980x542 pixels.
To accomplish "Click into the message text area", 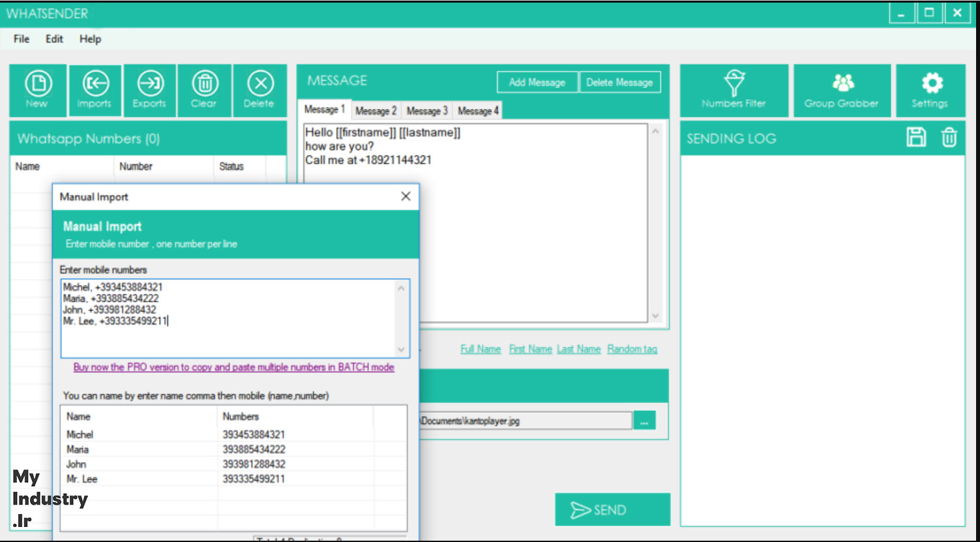I will click(x=475, y=223).
